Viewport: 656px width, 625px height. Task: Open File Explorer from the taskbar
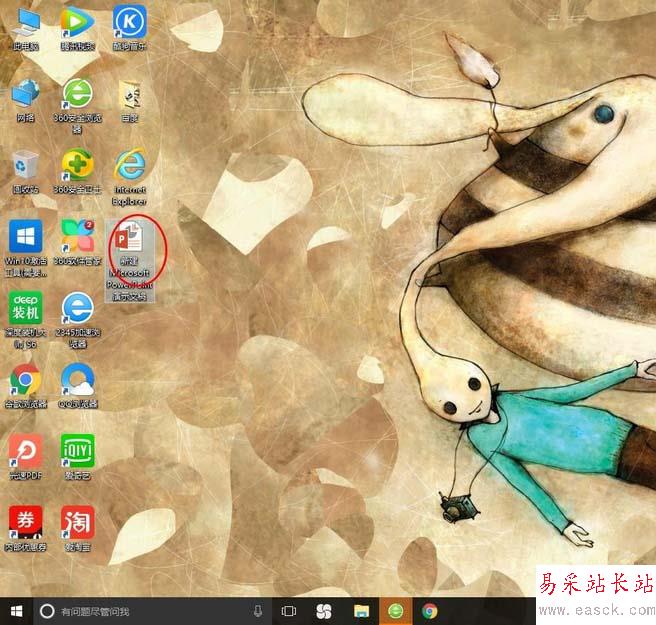point(361,611)
